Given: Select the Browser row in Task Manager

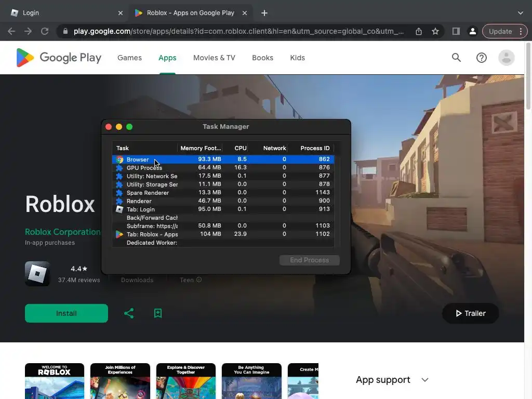Looking at the screenshot, I should [223, 159].
